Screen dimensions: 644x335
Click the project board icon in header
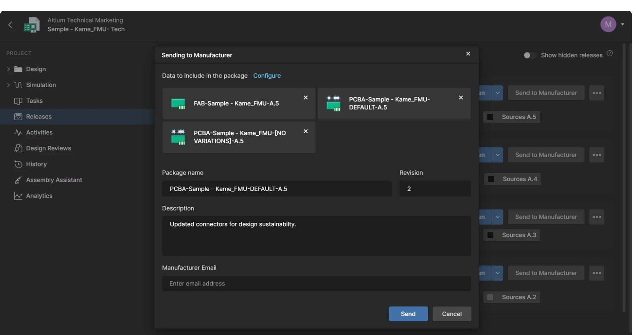pyautogui.click(x=32, y=25)
